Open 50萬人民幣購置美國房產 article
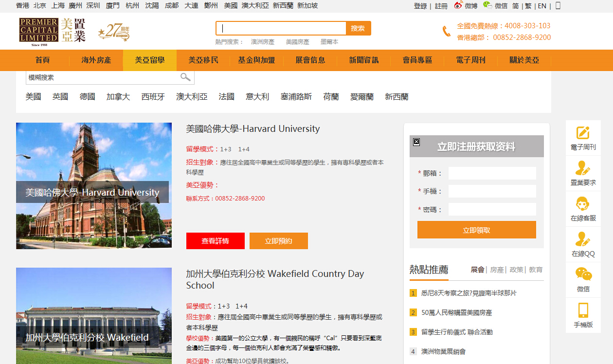 point(457,312)
